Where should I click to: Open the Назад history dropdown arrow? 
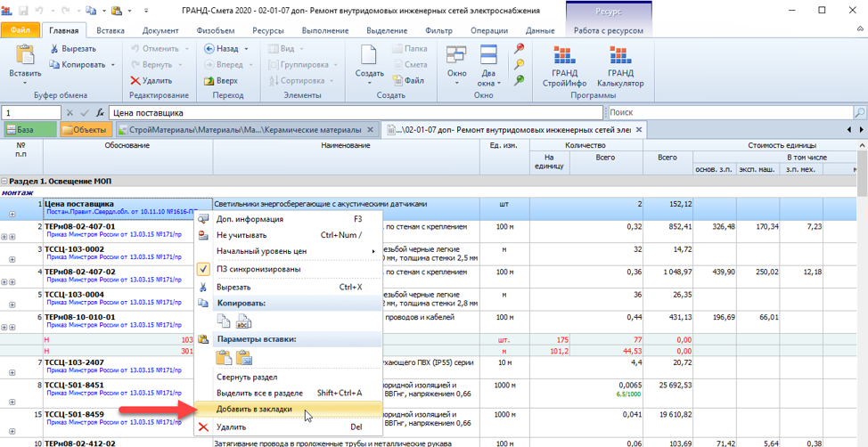click(x=246, y=49)
